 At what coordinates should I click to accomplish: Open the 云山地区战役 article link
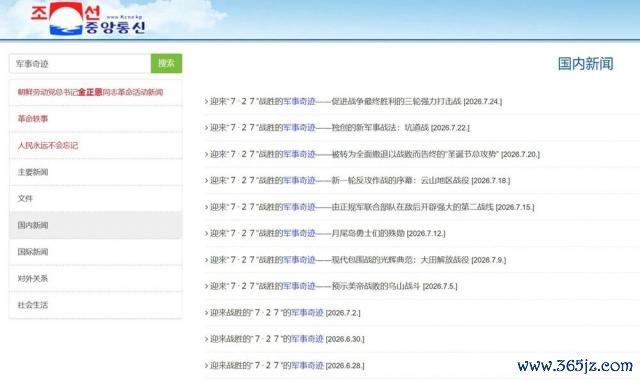[x=360, y=180]
